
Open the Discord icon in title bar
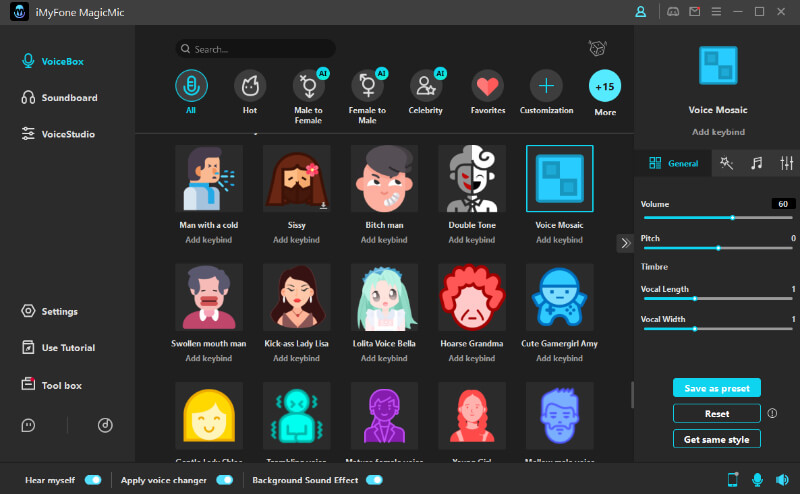[673, 12]
